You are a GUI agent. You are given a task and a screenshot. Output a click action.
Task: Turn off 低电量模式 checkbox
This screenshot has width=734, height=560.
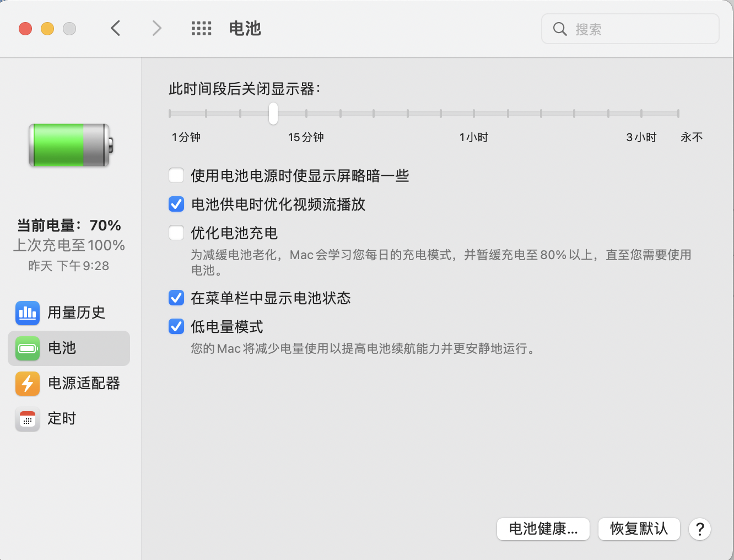(176, 327)
